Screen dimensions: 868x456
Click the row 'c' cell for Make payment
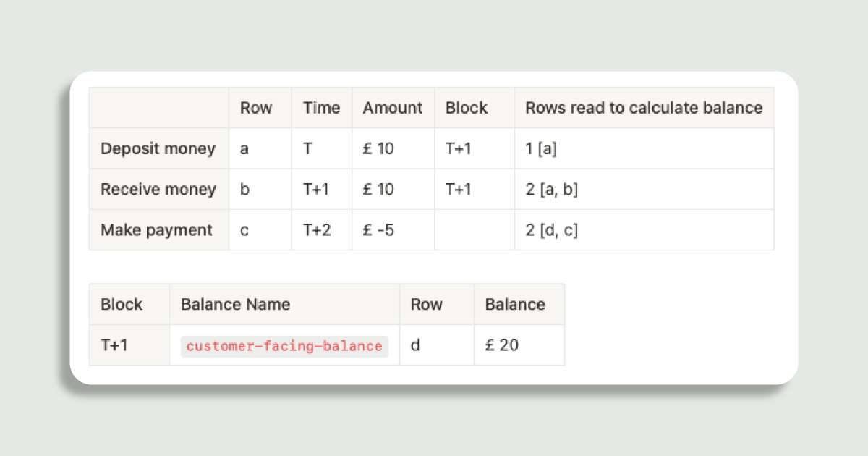[244, 230]
